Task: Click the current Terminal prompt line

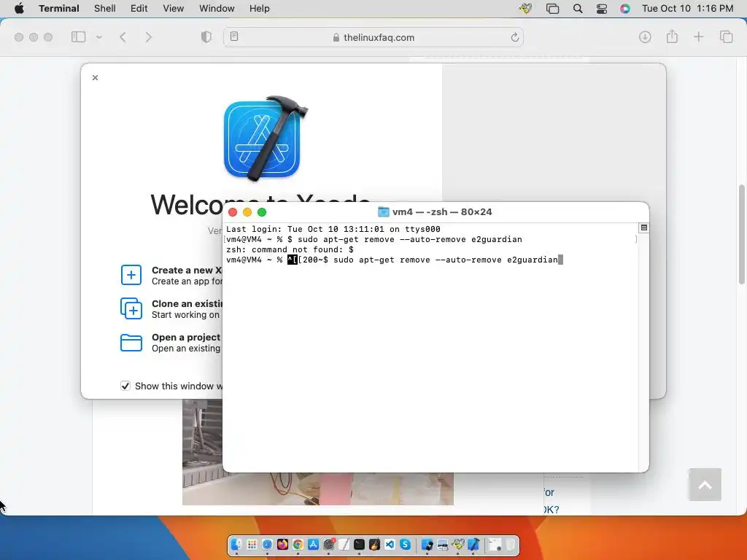Action: 395,260
